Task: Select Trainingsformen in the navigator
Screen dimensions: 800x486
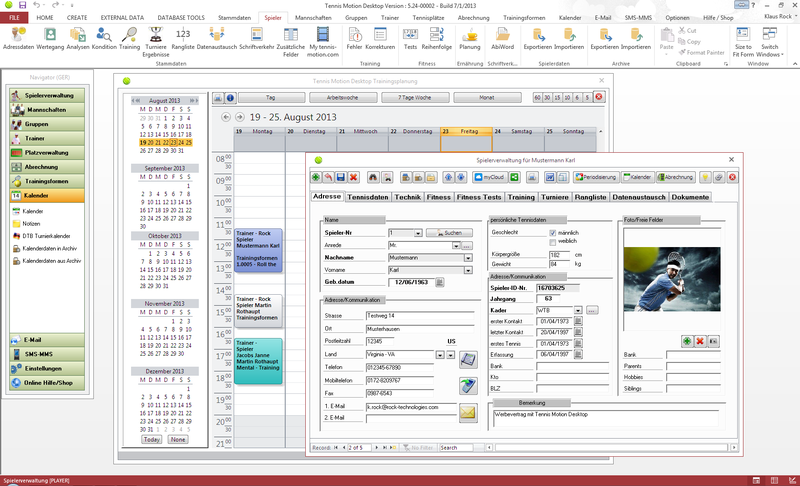Action: [48, 181]
